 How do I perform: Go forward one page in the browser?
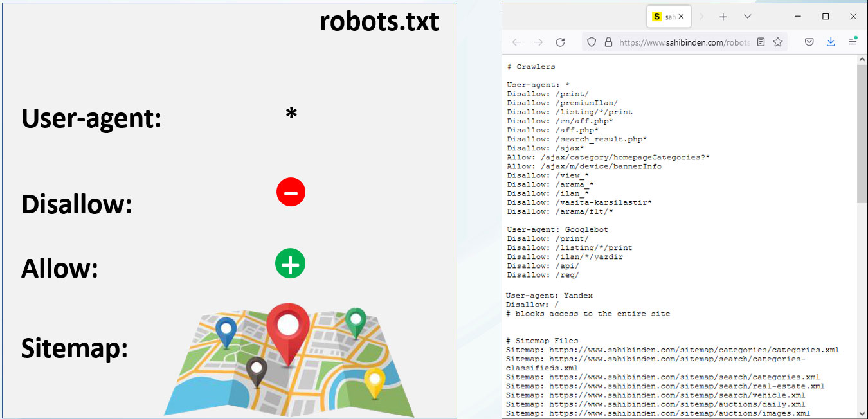point(538,42)
